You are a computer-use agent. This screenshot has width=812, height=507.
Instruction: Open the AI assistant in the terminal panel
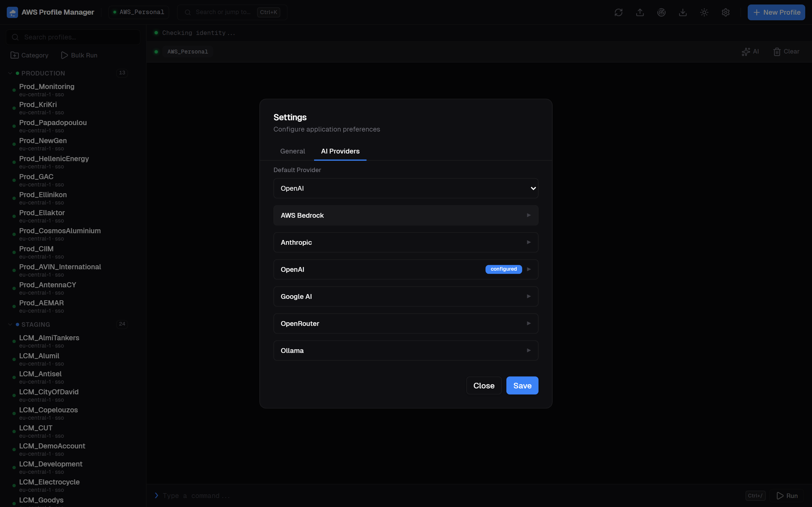pyautogui.click(x=751, y=51)
